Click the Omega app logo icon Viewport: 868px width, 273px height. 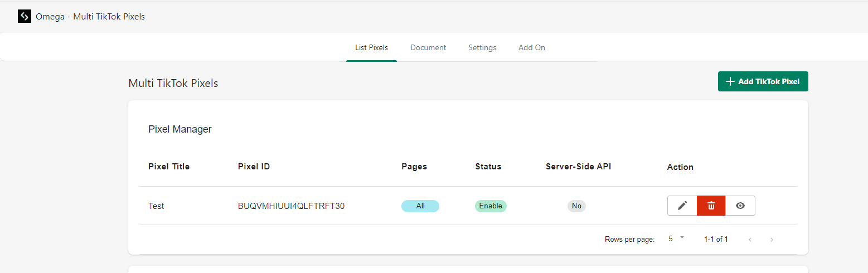coord(25,16)
